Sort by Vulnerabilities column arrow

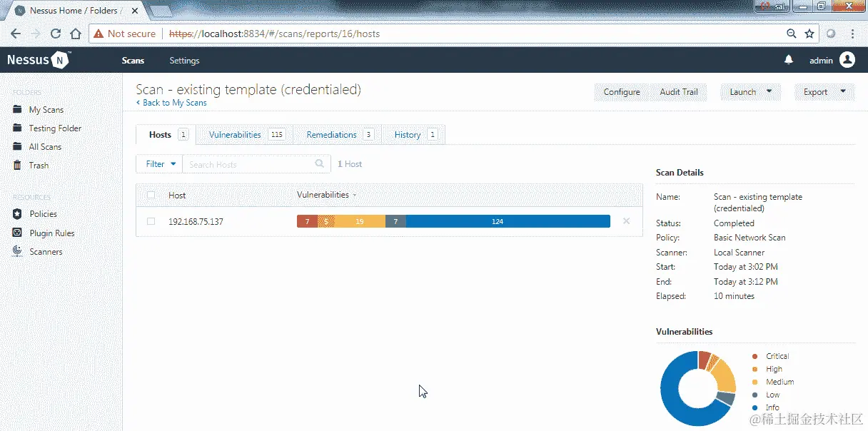(355, 196)
